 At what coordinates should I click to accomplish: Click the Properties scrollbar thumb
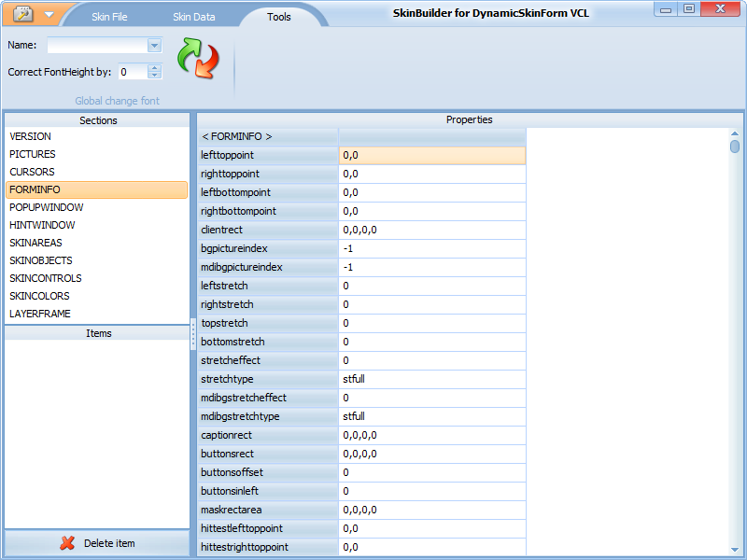[x=735, y=146]
